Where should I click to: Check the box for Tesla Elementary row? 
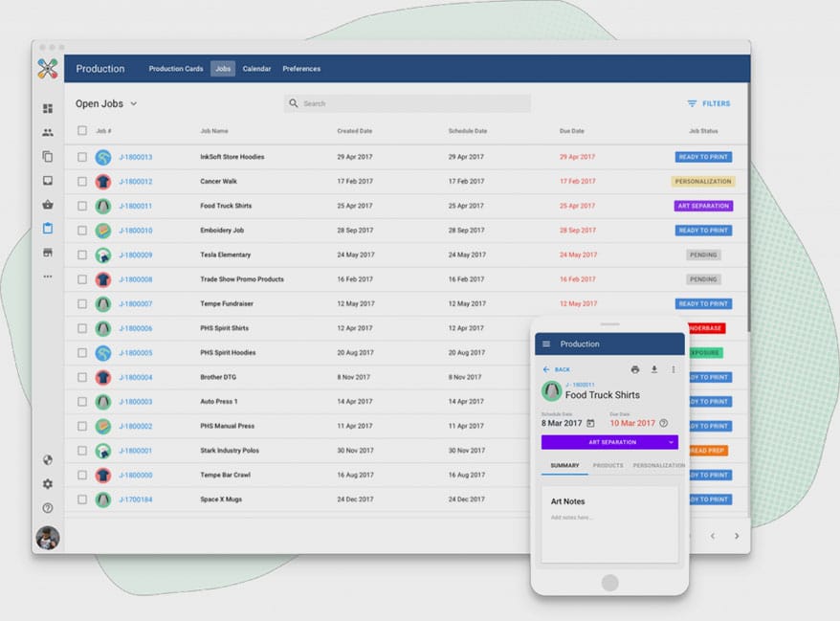coord(82,255)
